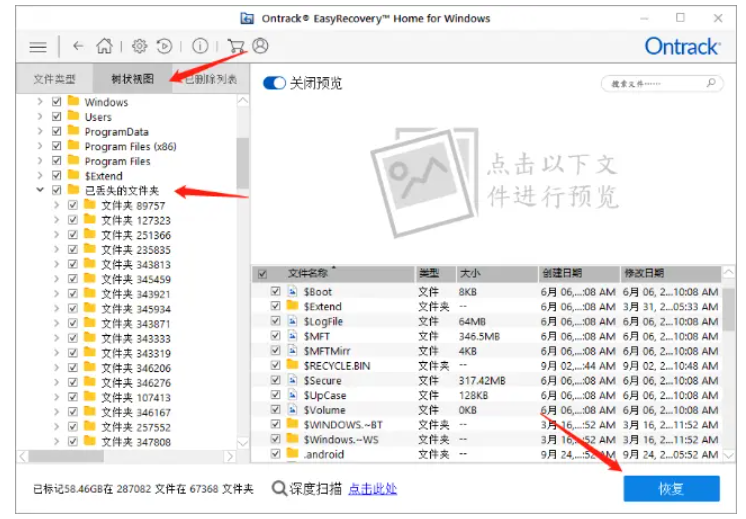Image resolution: width=746 pixels, height=519 pixels.
Task: Expand the 文件夹 343813 node
Action: 56,264
